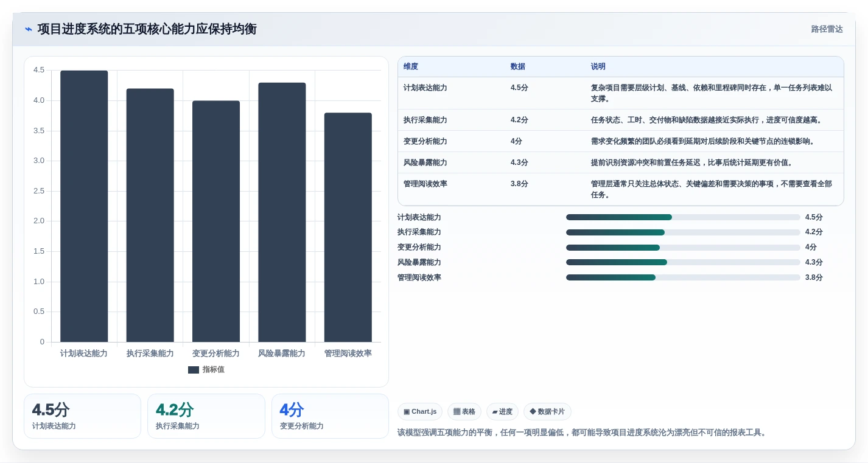Select the 计划表达能力 bar in the chart
Image resolution: width=868 pixels, height=463 pixels.
point(84,206)
